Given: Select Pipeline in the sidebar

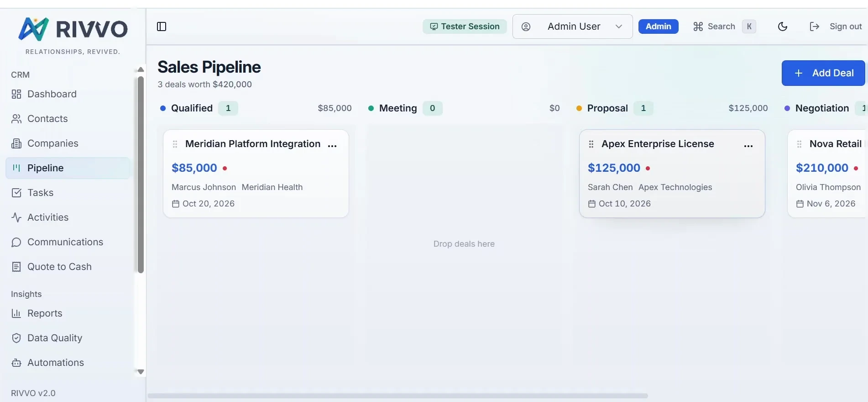Looking at the screenshot, I should tap(68, 168).
